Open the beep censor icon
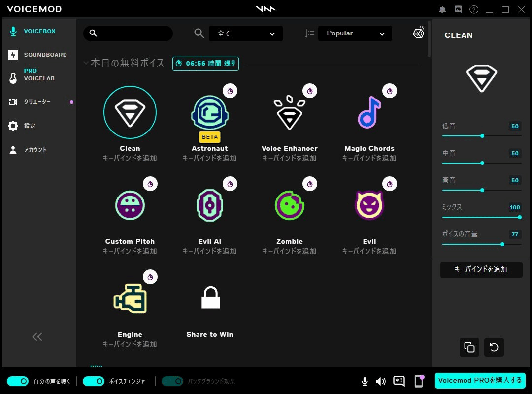The image size is (532, 394). point(398,381)
